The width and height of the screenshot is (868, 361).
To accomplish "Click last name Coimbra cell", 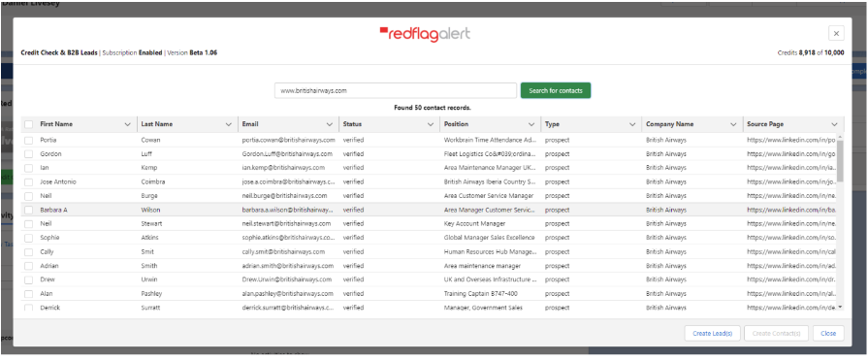I will coord(153,181).
